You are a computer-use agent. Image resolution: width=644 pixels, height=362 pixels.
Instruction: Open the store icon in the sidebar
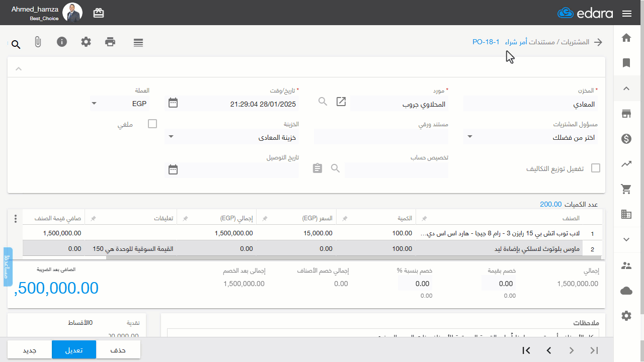626,114
